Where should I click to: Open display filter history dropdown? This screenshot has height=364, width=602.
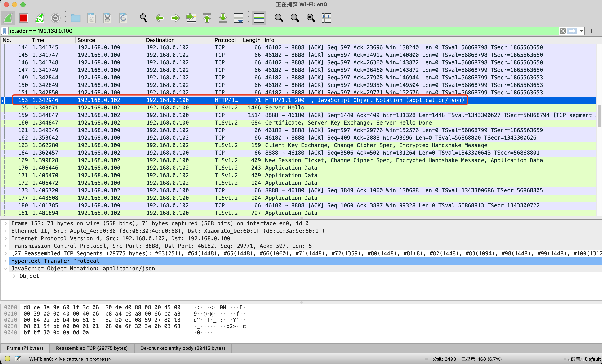tap(582, 31)
